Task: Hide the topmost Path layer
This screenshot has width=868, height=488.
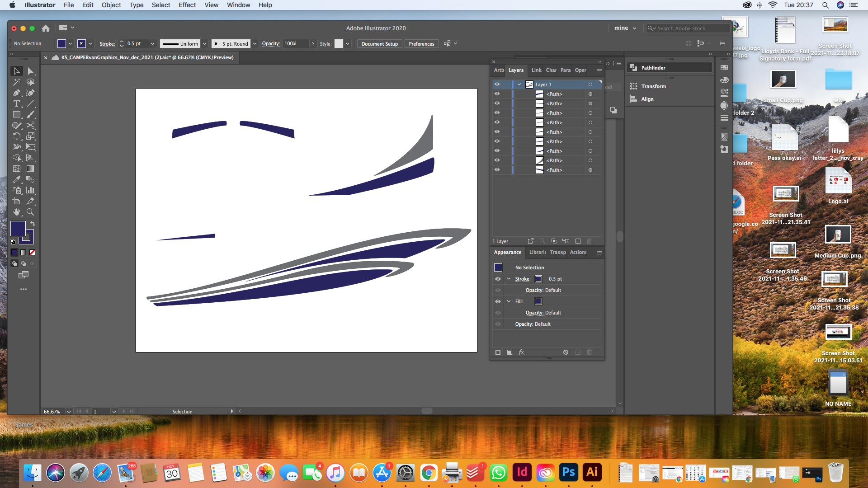Action: tap(497, 94)
